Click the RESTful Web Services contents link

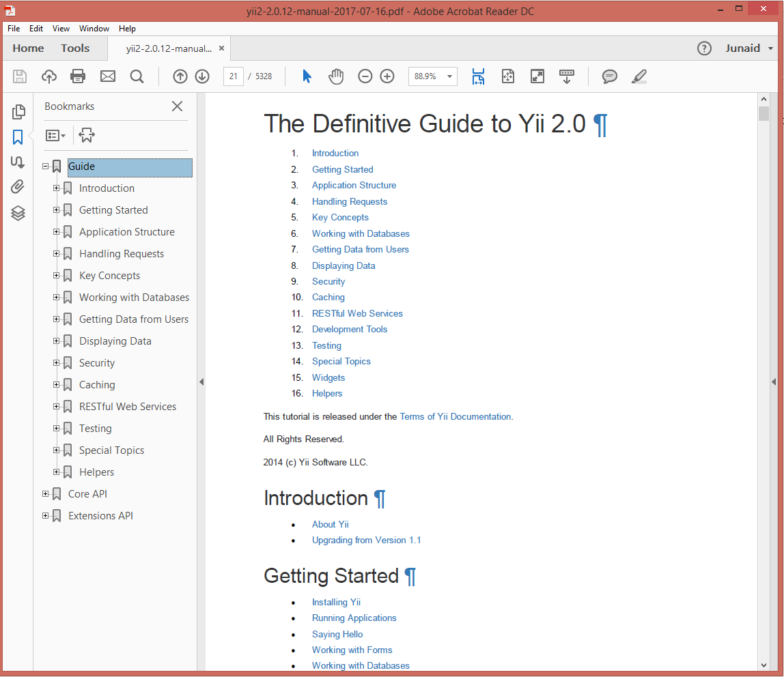(x=357, y=314)
